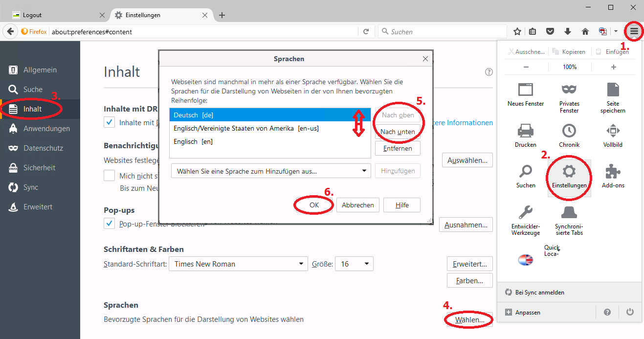Expand the language to add dropdown
Screen dimensions: 644x339
pyautogui.click(x=271, y=171)
